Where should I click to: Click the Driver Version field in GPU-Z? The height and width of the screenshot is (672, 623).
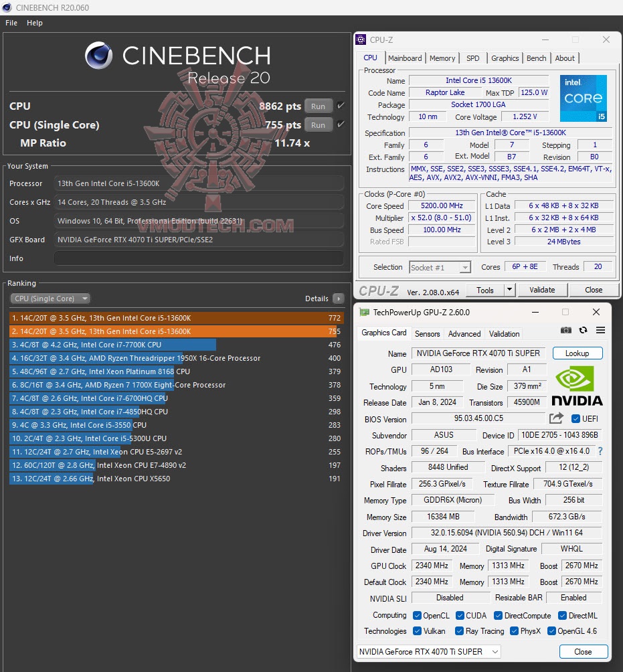coord(507,533)
